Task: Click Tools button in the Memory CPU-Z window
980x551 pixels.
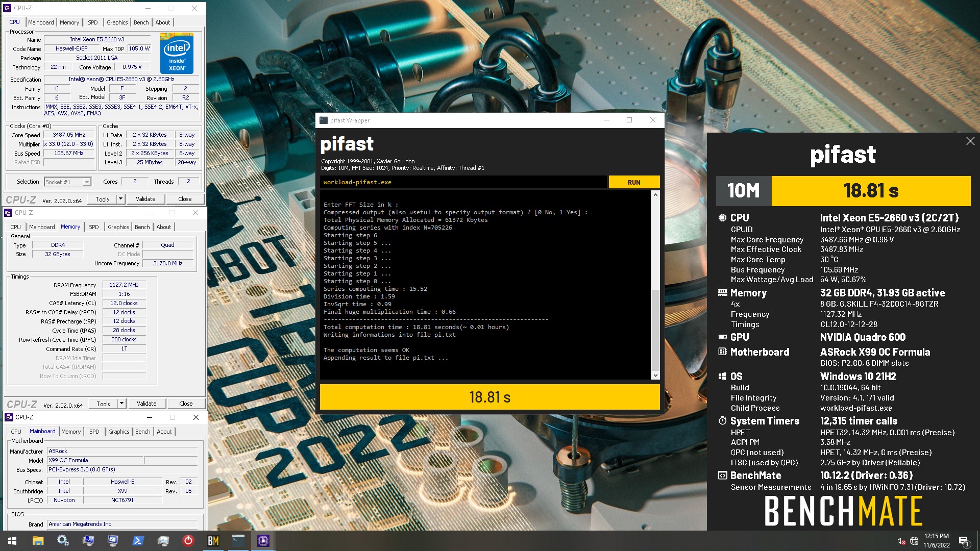Action: pyautogui.click(x=103, y=404)
